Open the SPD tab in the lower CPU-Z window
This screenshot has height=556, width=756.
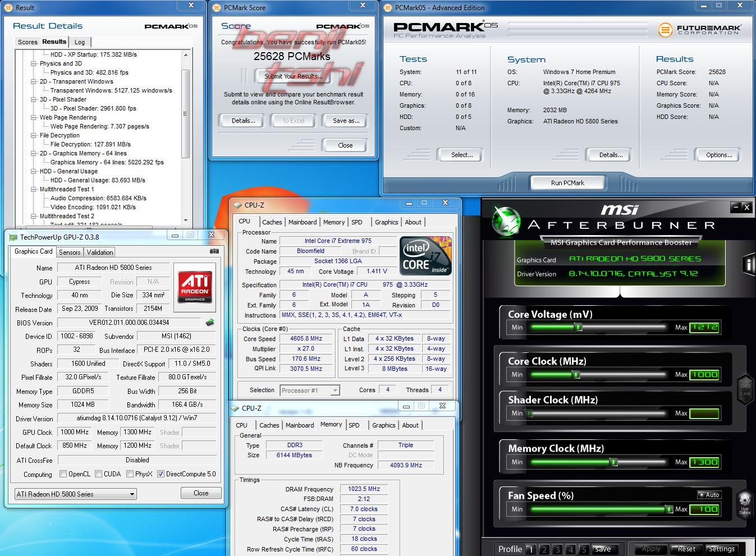click(x=354, y=425)
